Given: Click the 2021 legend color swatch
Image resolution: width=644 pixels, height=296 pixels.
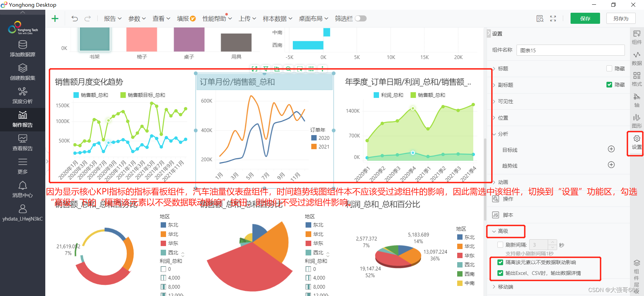Looking at the screenshot, I should point(314,146).
